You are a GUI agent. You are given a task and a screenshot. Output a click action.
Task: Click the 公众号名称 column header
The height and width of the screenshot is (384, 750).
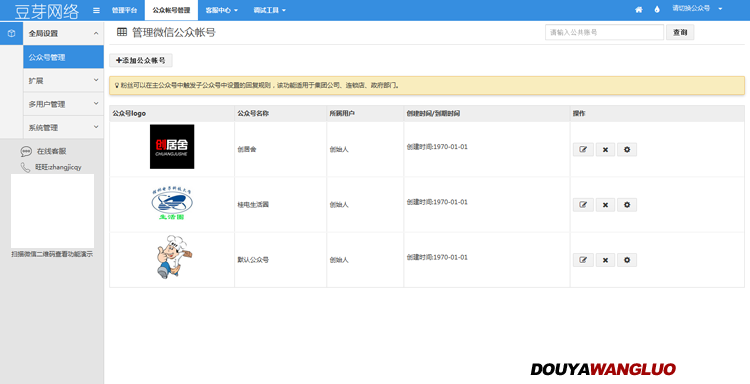[x=253, y=113]
